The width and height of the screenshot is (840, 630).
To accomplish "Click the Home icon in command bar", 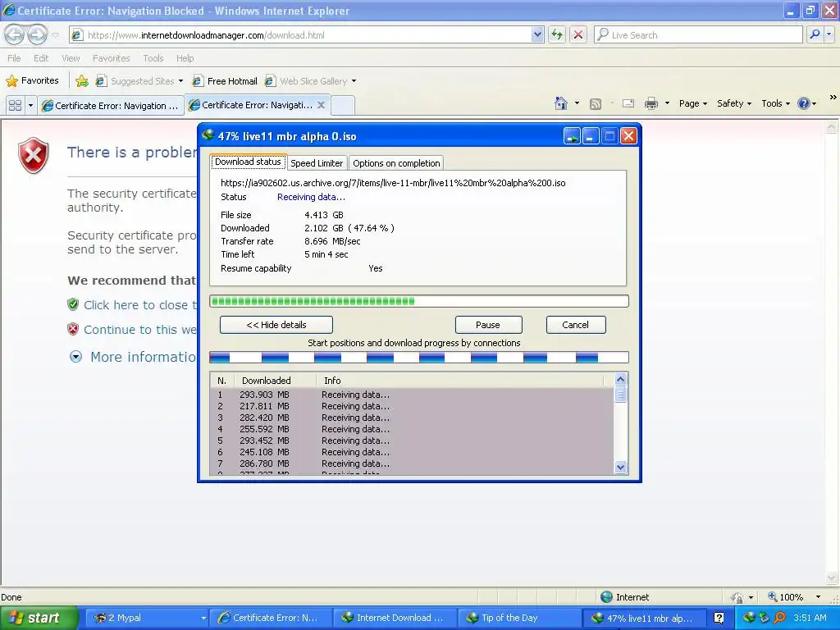I will click(560, 103).
